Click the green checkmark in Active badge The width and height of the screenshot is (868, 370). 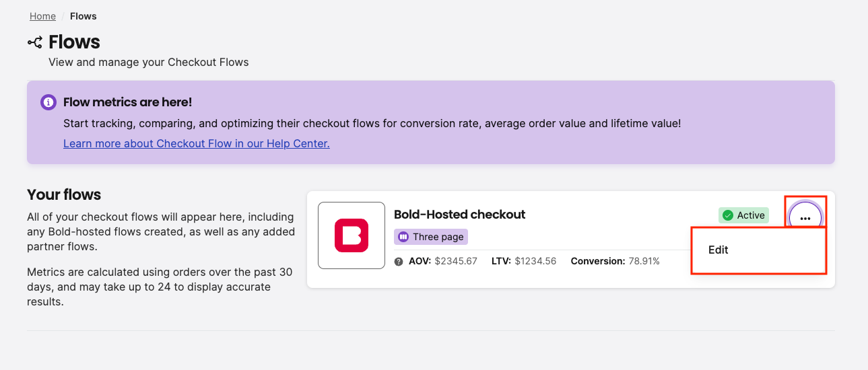(728, 215)
